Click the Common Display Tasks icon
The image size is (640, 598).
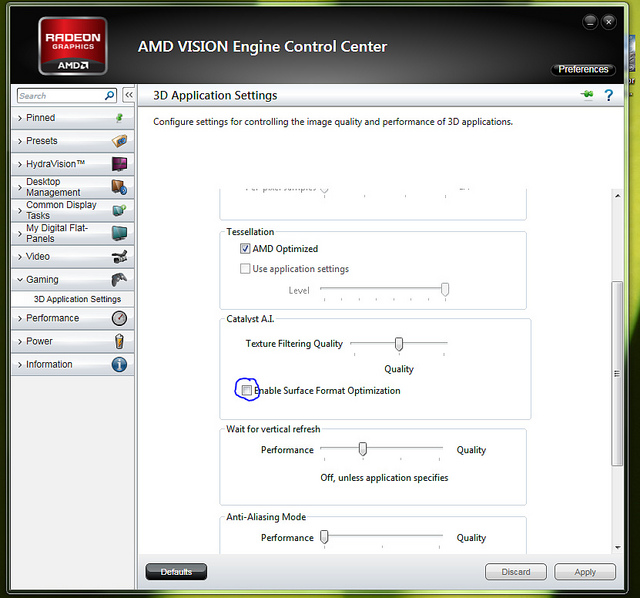(x=120, y=210)
